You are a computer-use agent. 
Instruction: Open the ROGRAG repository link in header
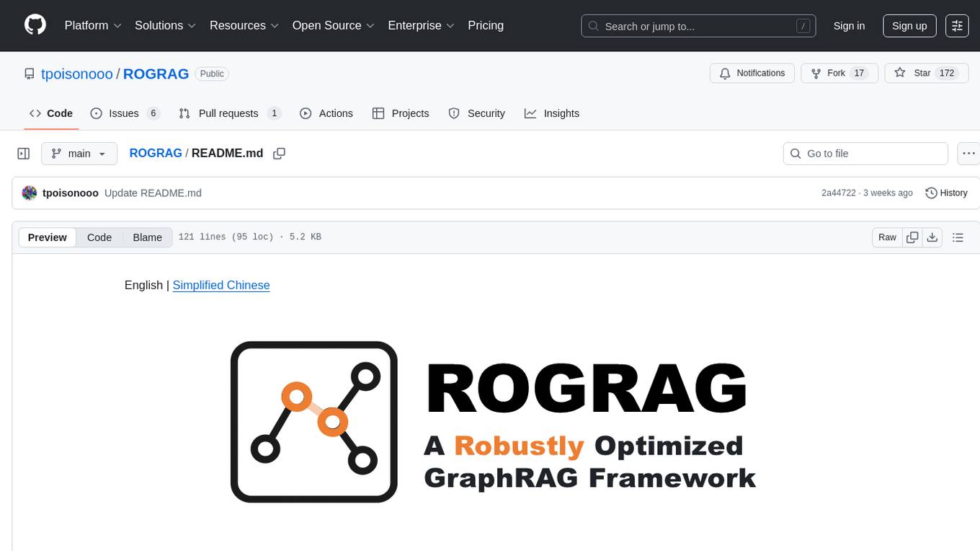(156, 74)
